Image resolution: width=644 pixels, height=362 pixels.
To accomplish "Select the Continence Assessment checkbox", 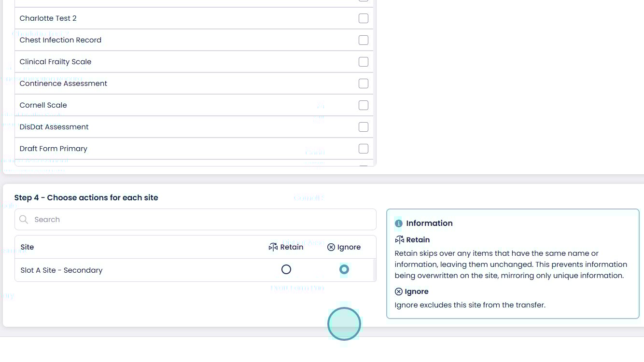I will [364, 84].
